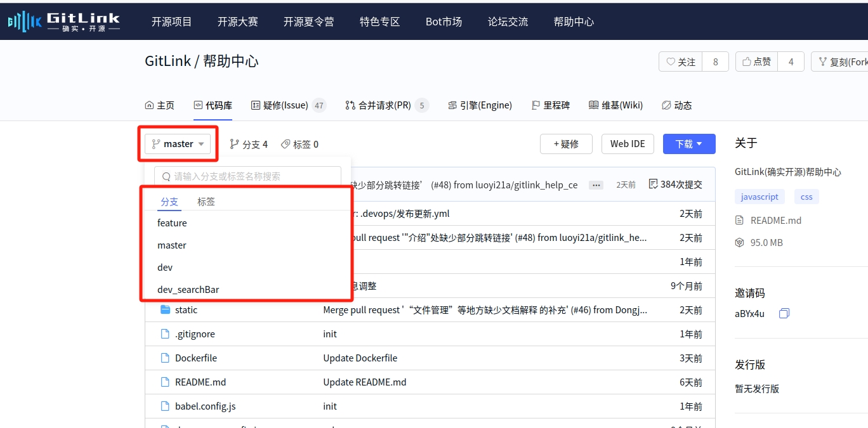
Task: Open 动态 activity tab
Action: point(676,105)
